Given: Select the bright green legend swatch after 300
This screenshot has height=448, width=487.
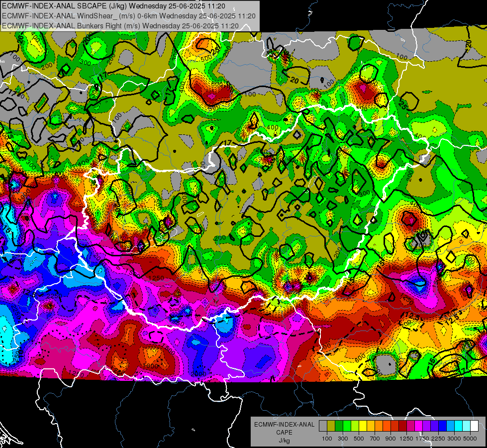Looking at the screenshot, I should tap(347, 426).
